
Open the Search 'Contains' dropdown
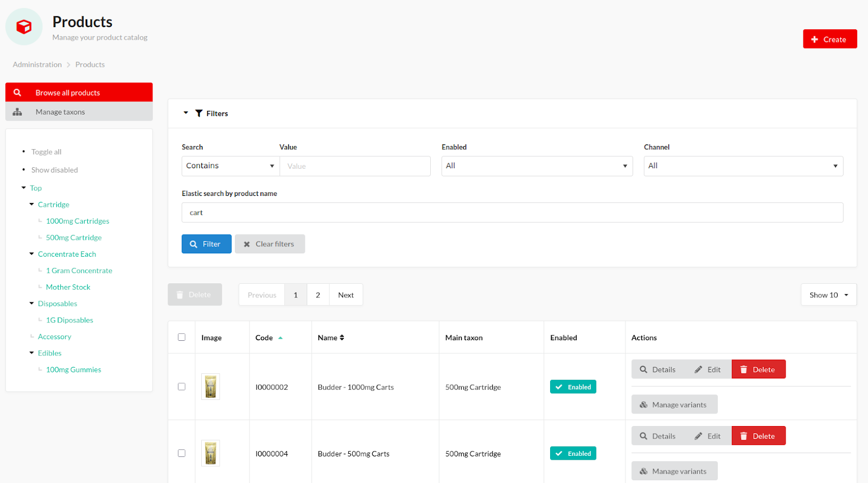click(x=230, y=166)
